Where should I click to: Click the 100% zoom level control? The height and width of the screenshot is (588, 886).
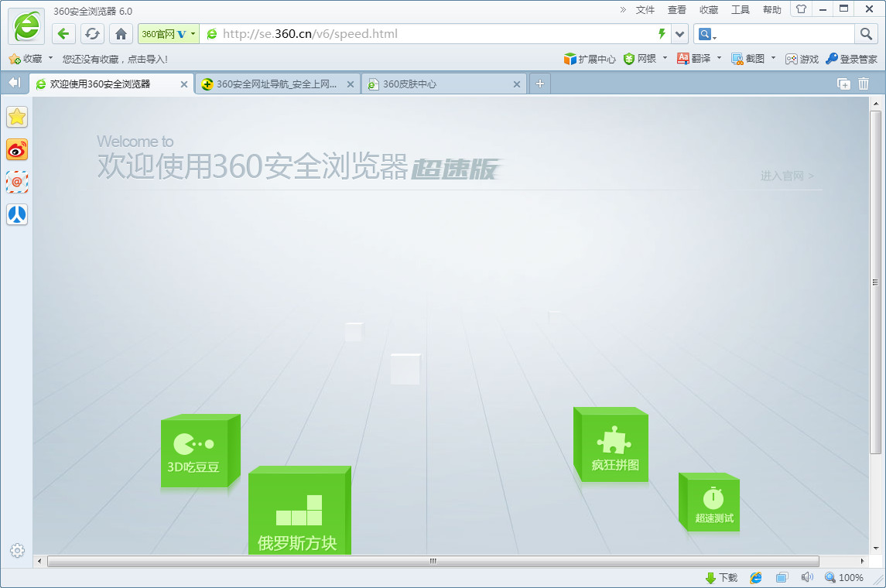pyautogui.click(x=844, y=577)
